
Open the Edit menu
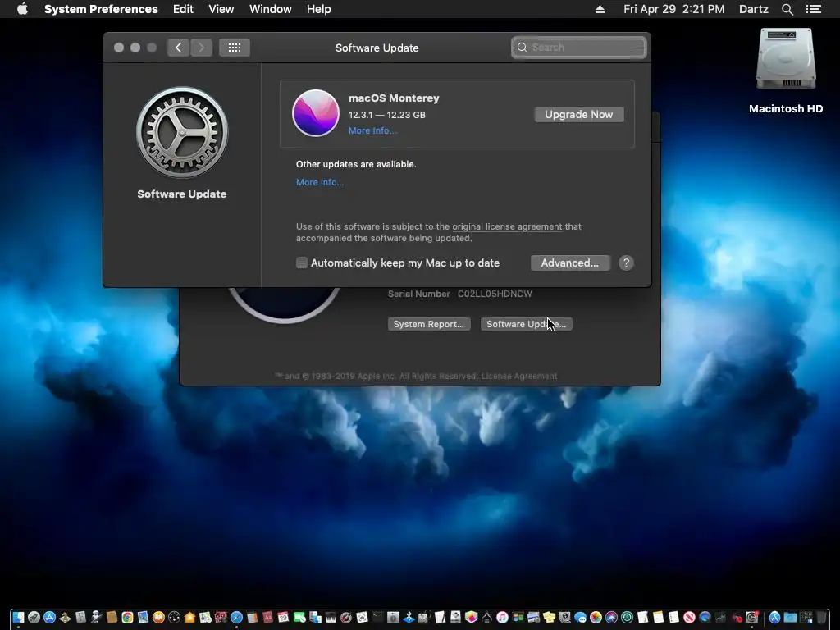click(x=183, y=9)
